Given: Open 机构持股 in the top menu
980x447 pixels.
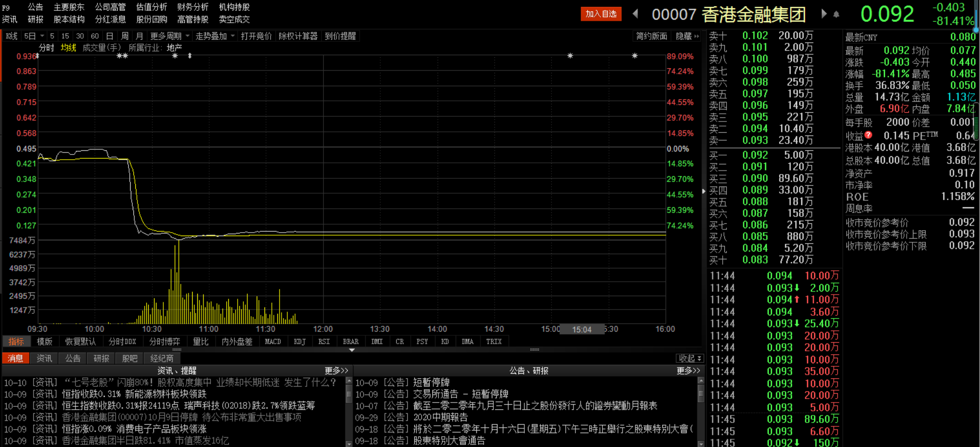Looking at the screenshot, I should click(x=235, y=7).
